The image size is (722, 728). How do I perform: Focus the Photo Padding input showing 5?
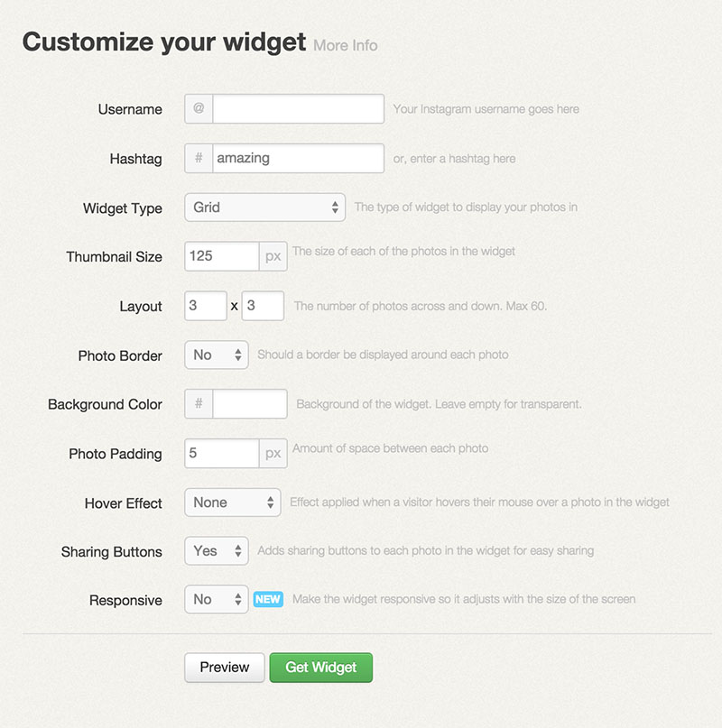(222, 453)
